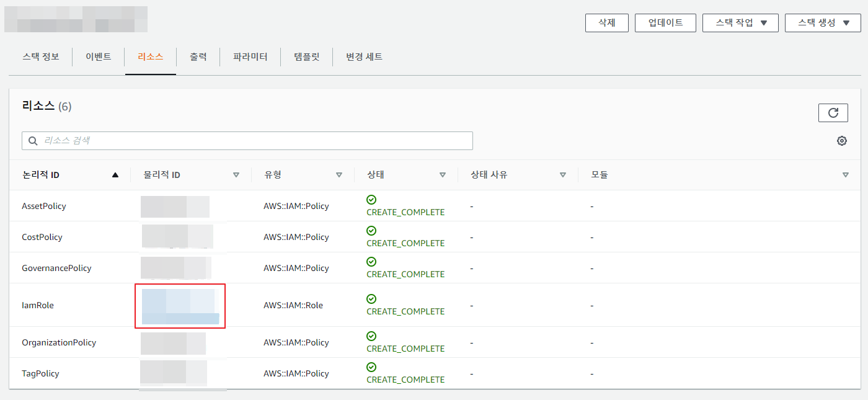Click the sort arrow beside 논리적 ID

tap(115, 175)
